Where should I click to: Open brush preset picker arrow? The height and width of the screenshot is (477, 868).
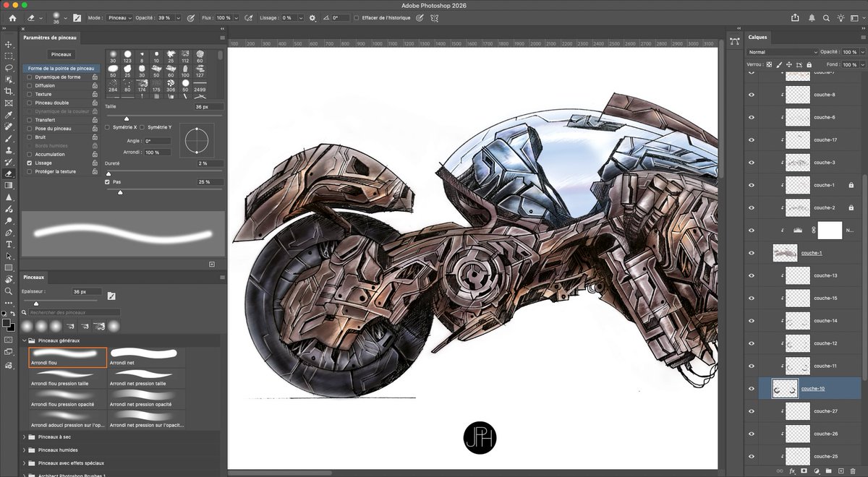[66, 17]
